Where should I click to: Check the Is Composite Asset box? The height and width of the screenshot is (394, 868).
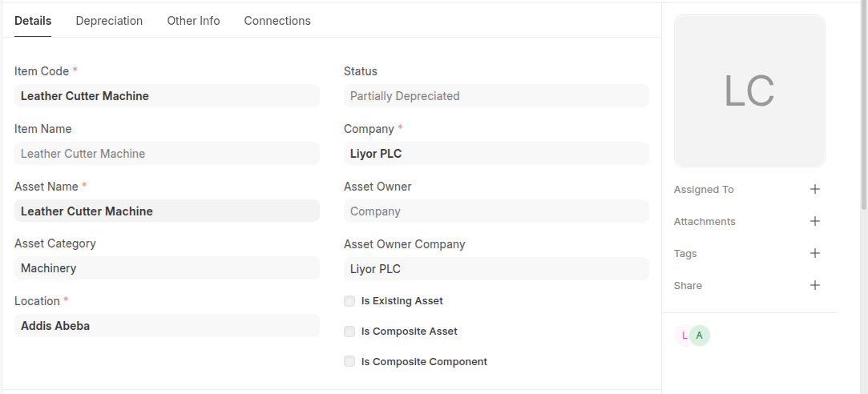tap(349, 332)
